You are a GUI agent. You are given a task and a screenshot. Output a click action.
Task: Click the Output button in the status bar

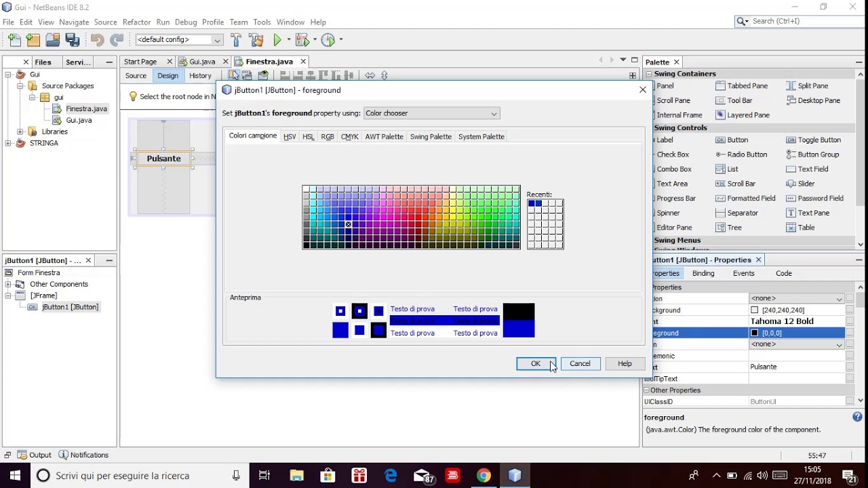[x=35, y=455]
